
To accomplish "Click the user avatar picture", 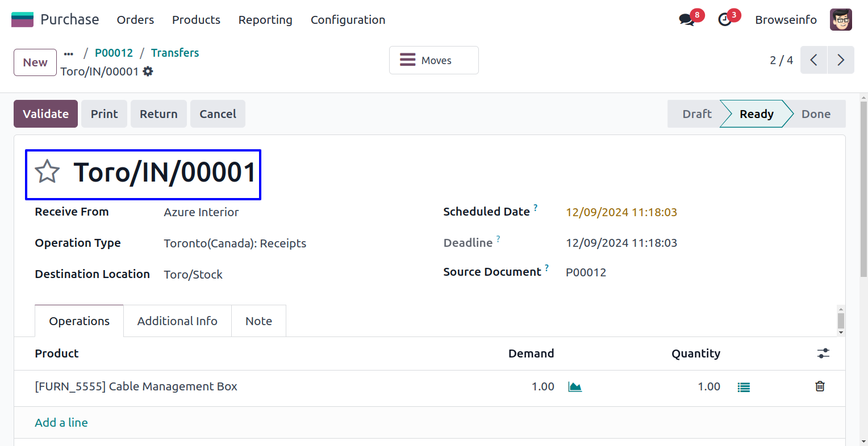I will [x=841, y=20].
